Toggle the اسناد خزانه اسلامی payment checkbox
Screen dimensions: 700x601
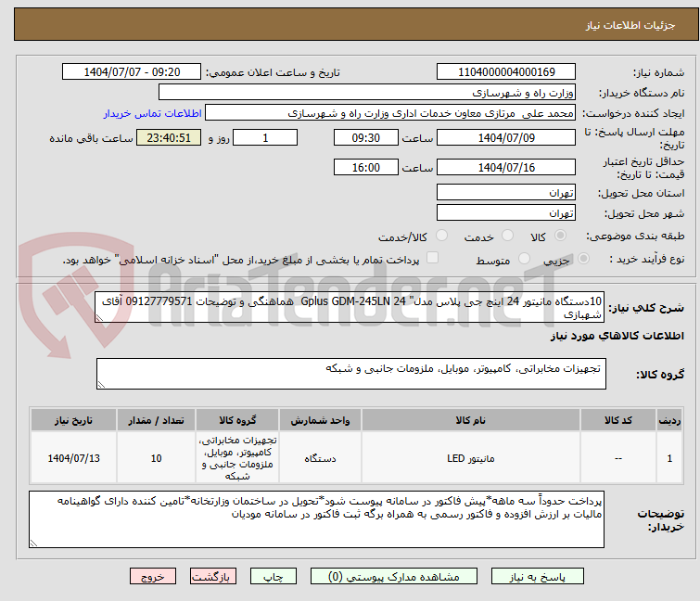click(x=432, y=259)
